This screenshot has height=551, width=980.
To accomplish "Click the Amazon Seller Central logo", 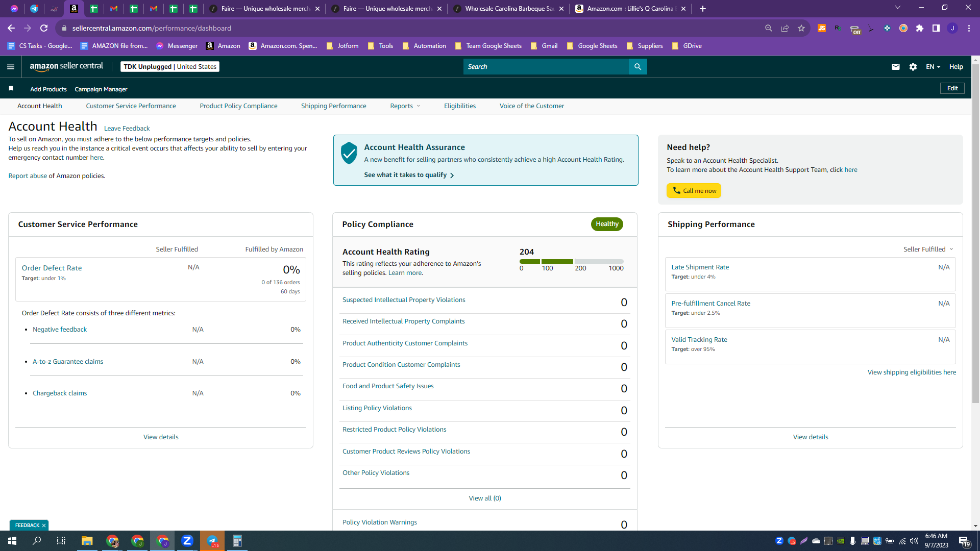I will point(66,66).
